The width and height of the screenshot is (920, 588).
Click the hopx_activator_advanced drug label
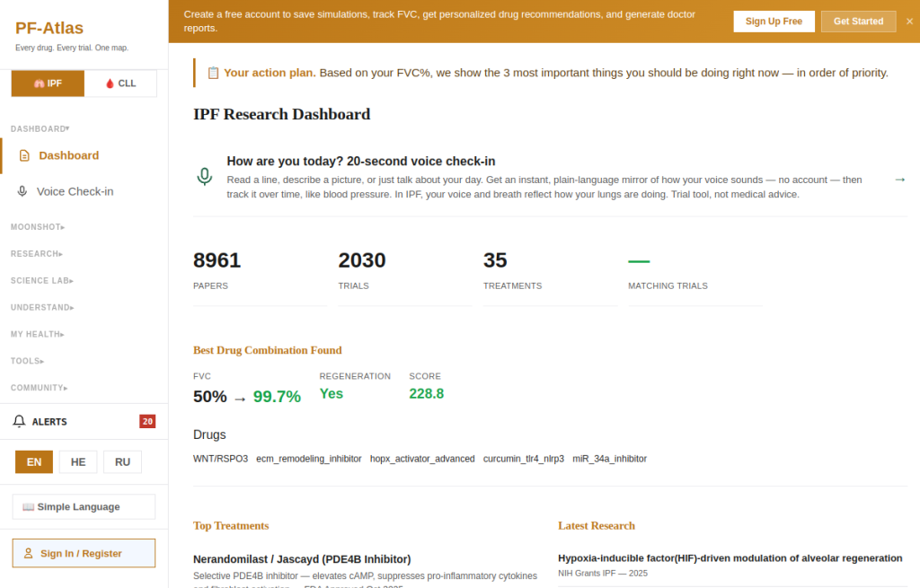tap(422, 459)
